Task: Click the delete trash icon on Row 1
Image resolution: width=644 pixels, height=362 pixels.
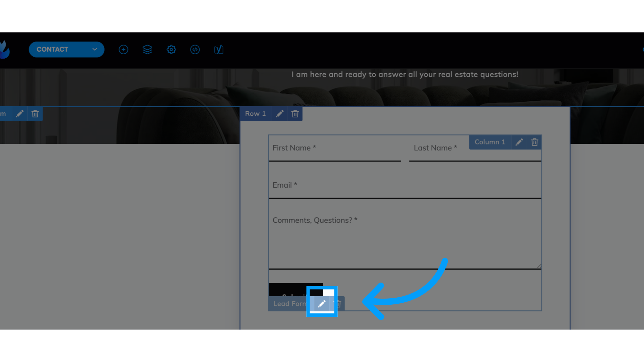Action: [294, 114]
